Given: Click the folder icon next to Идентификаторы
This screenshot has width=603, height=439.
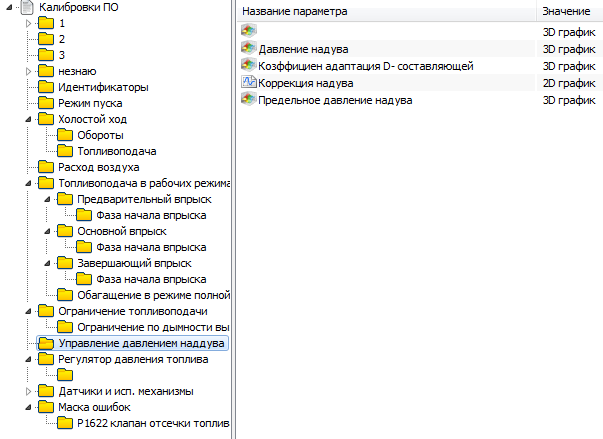Looking at the screenshot, I should click(45, 87).
